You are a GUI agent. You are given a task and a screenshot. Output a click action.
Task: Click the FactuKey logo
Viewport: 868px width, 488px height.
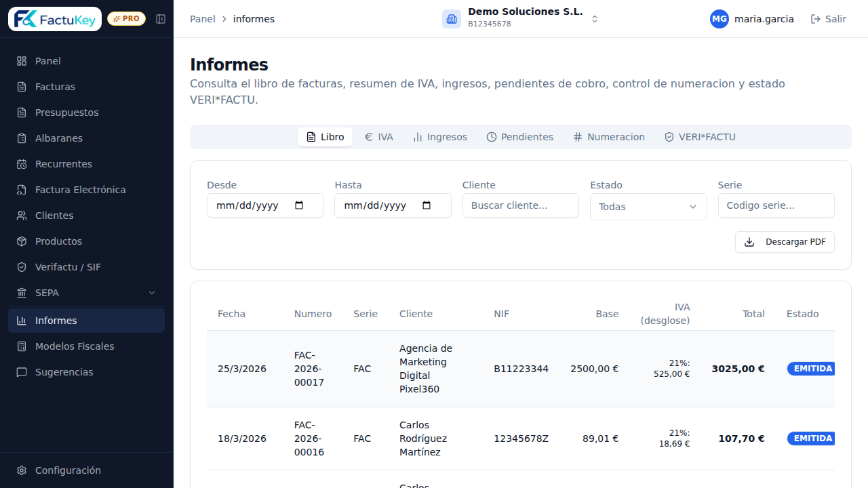[55, 19]
